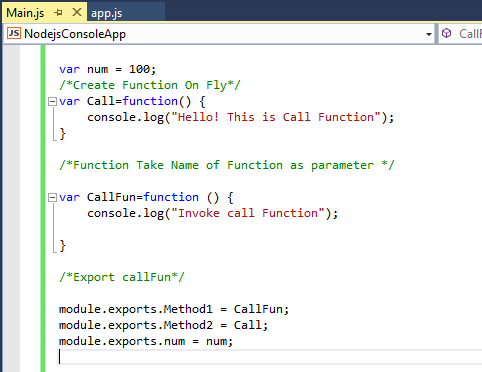This screenshot has width=482, height=372.
Task: Pin the Main.js tab
Action: 59,13
